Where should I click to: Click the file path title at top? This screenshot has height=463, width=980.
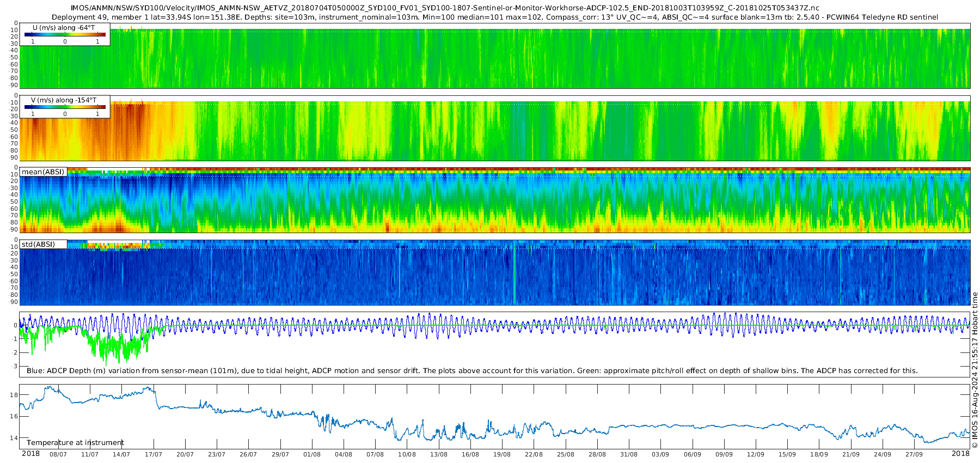click(x=445, y=8)
